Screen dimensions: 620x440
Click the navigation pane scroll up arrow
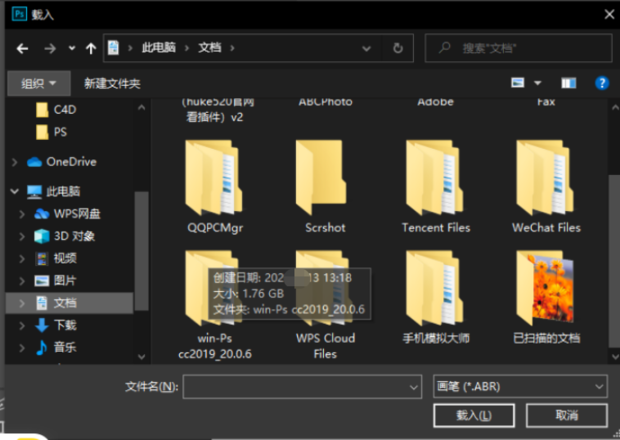[142, 107]
